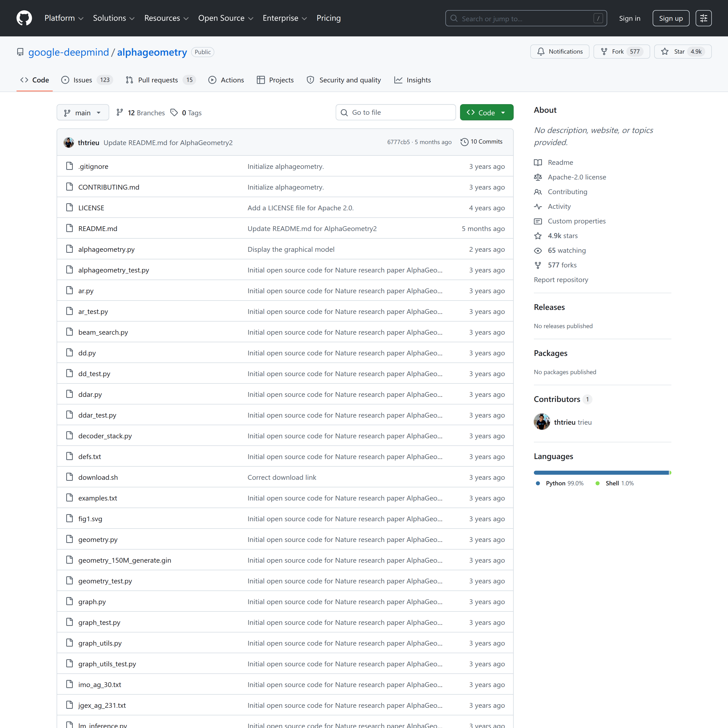Open the google-deepmind organization link
Viewport: 728px width, 728px height.
click(69, 52)
